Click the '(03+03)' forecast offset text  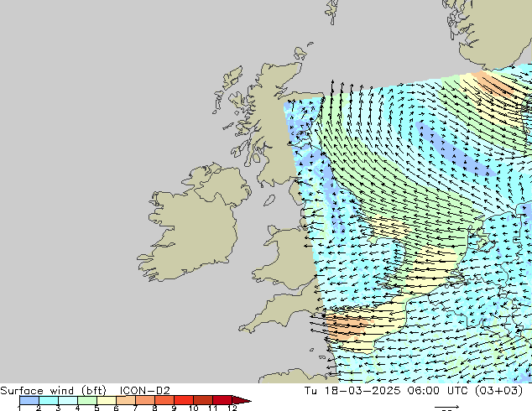(x=498, y=391)
